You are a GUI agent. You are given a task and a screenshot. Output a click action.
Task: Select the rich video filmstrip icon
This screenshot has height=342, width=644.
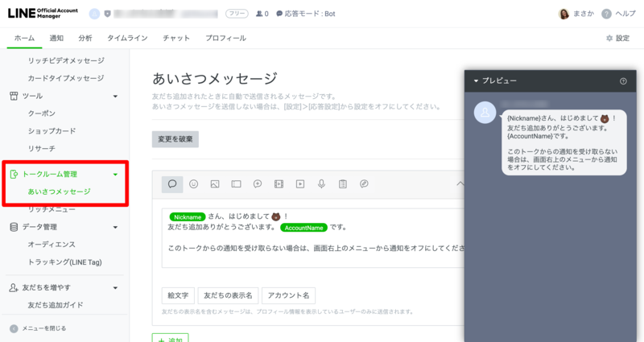click(279, 184)
